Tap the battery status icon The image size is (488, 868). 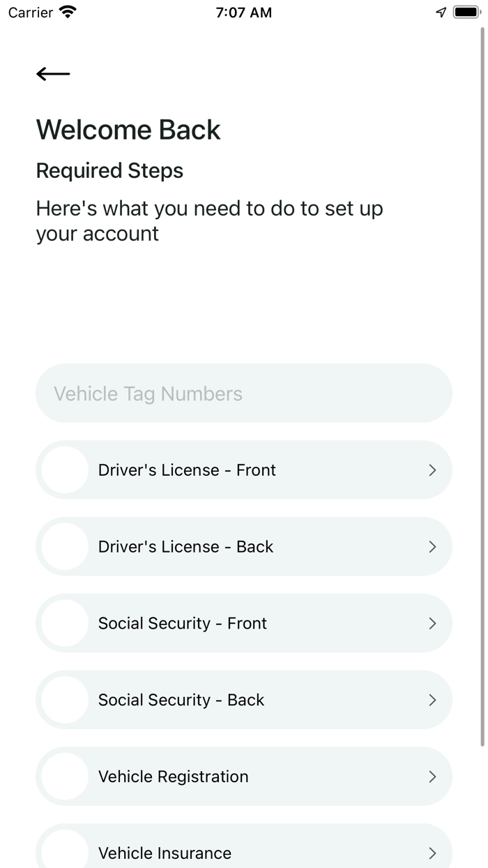(466, 12)
